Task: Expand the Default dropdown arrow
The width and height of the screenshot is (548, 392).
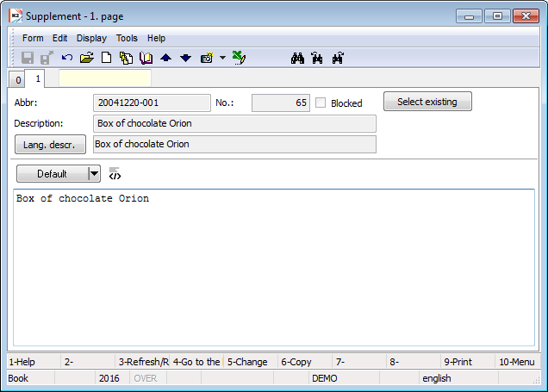Action: 94,174
